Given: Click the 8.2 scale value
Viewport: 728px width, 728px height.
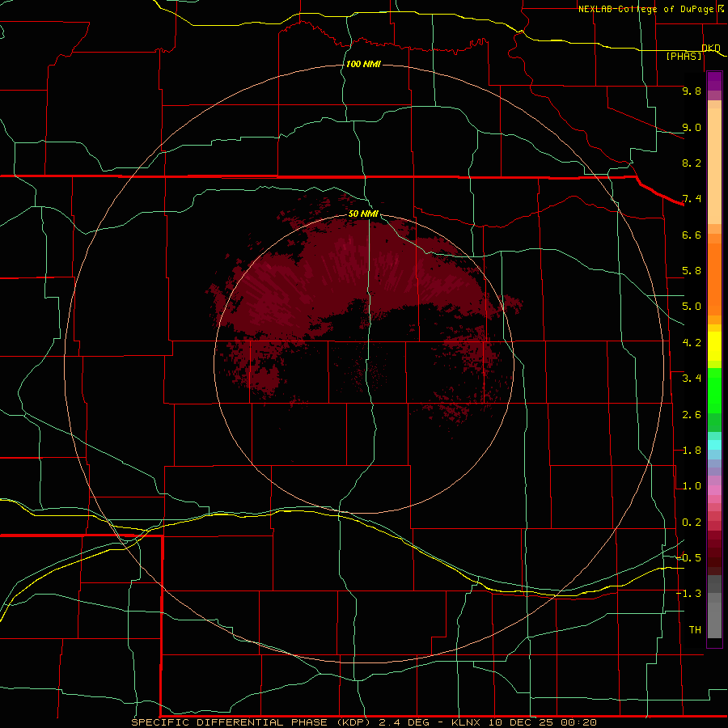Looking at the screenshot, I should coord(692,163).
